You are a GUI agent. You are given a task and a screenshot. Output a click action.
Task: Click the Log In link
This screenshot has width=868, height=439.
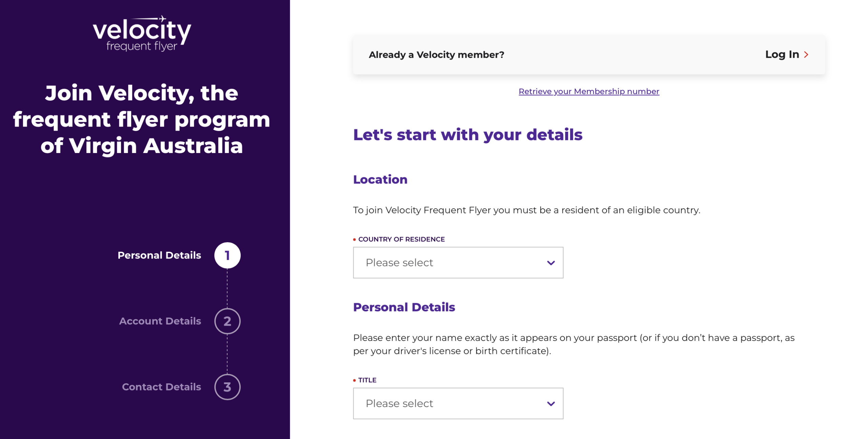click(x=787, y=54)
